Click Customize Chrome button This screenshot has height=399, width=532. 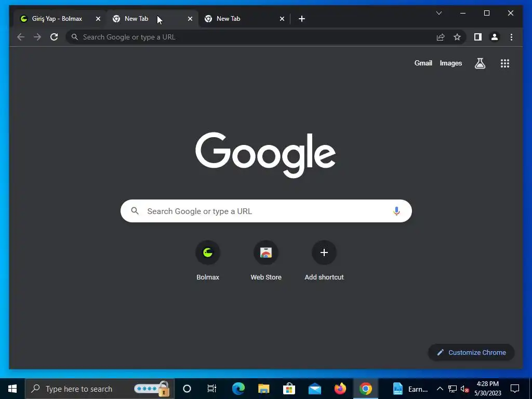click(x=471, y=353)
